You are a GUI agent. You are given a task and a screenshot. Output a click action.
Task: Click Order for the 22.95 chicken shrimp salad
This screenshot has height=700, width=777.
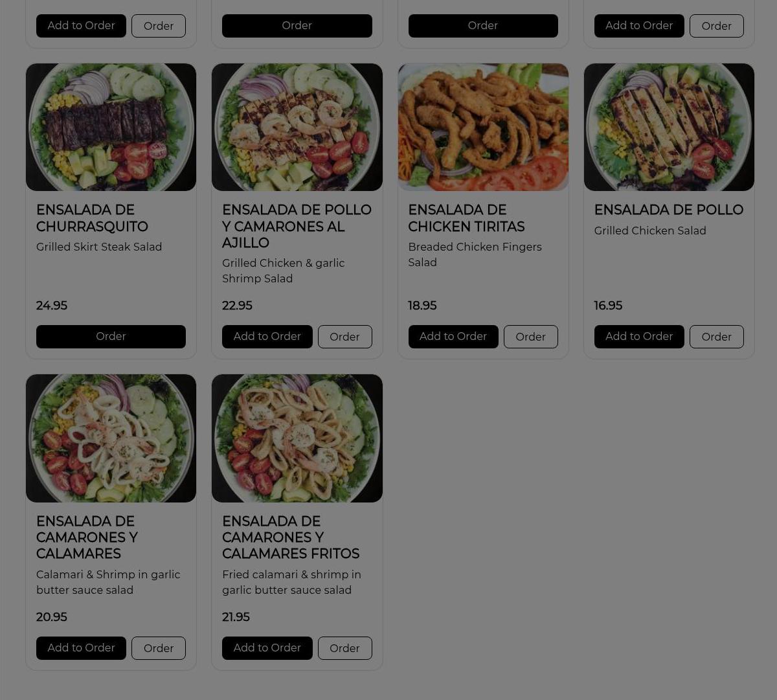(x=344, y=337)
